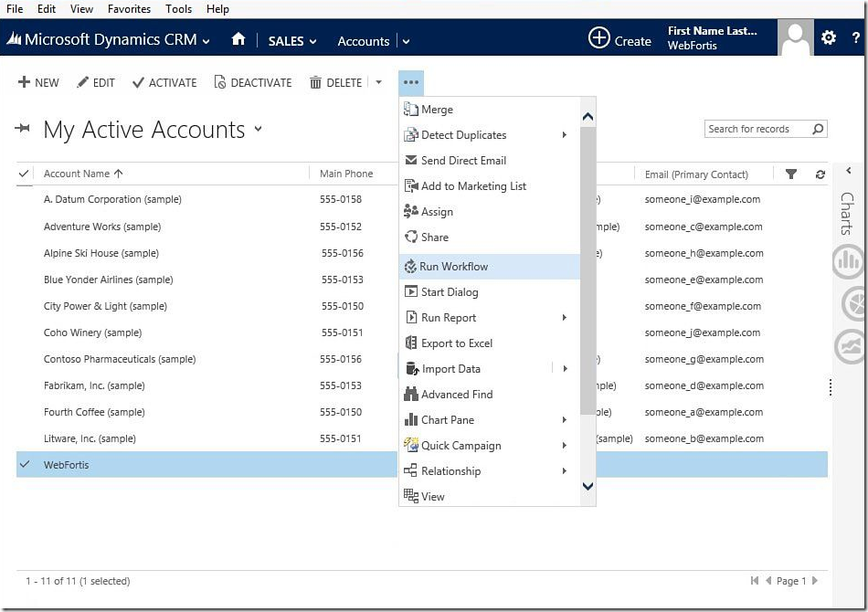Expand the Quick Campaign submenu arrow
Screen dimensions: 868x612
coord(564,445)
